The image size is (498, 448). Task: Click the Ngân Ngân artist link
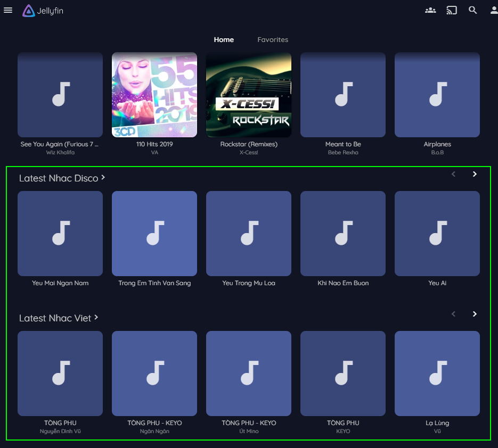154,431
